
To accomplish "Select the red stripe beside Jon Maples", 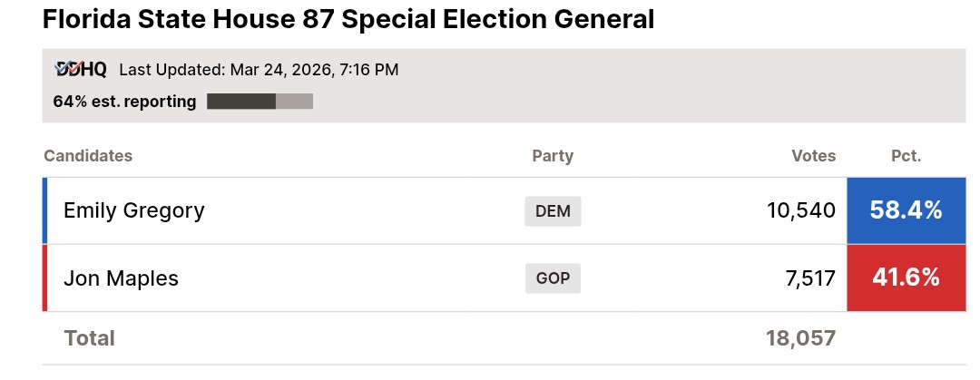I will click(44, 278).
